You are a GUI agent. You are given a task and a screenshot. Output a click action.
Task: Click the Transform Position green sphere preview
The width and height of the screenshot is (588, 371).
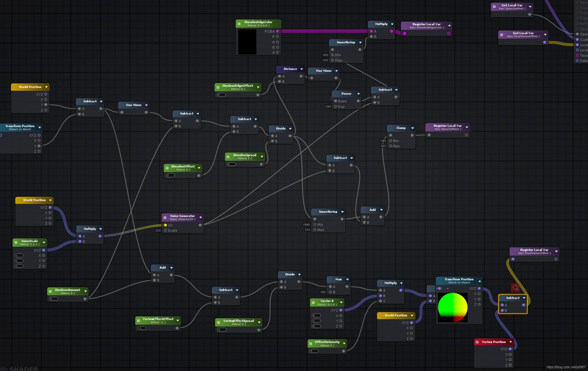click(x=453, y=307)
